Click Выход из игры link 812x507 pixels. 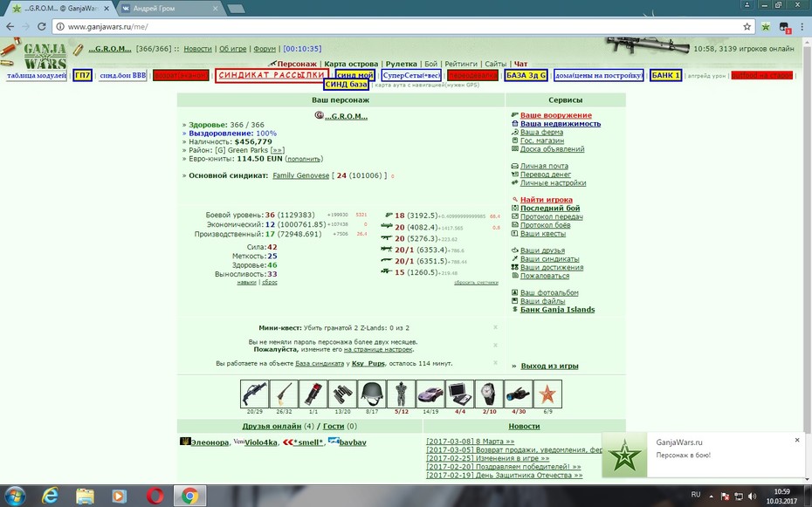(x=549, y=366)
